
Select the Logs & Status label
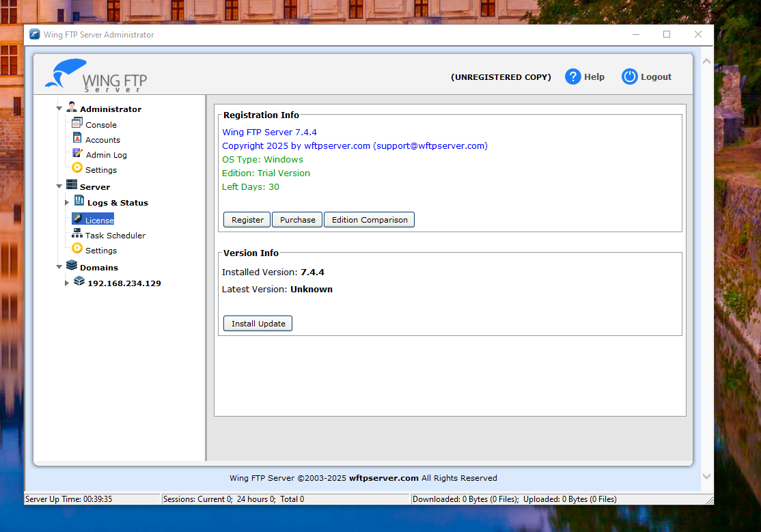coord(118,203)
